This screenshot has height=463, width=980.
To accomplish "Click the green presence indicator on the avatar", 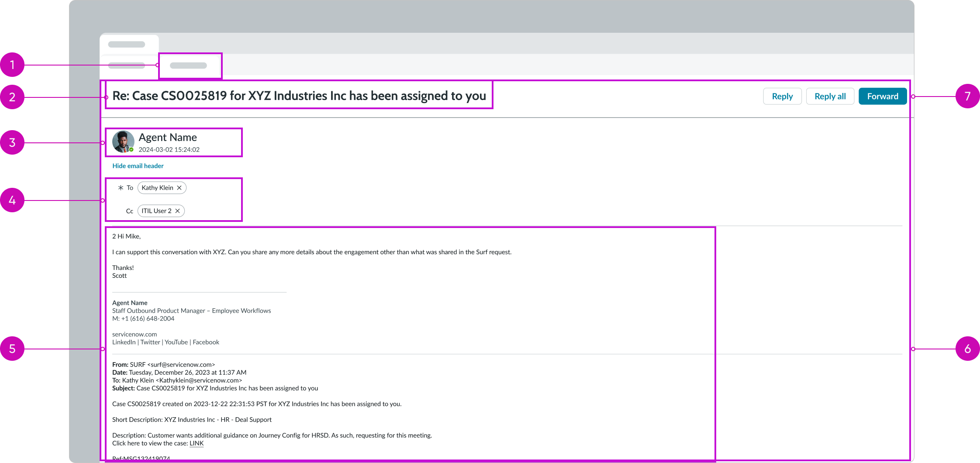I will click(x=132, y=149).
